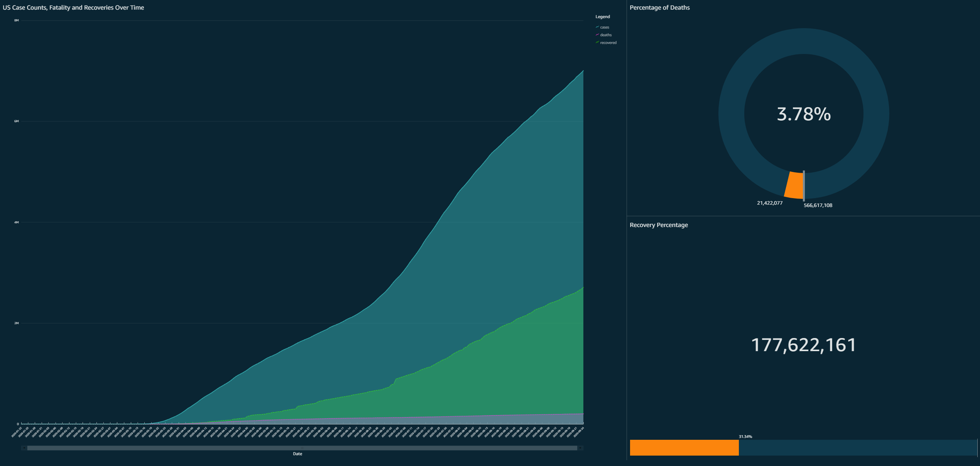This screenshot has width=980, height=466.
Task: Click the 'Date' x-axis label
Action: 297,454
